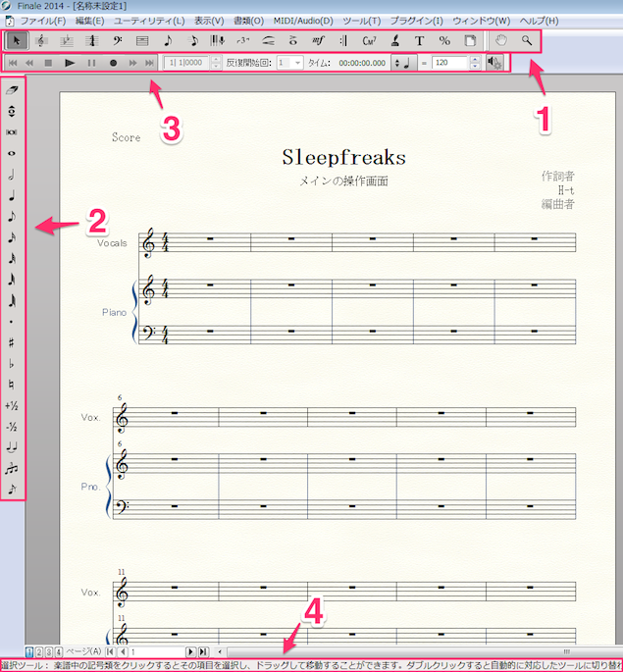Screen dimensions: 623x672
Task: Start playback with the play button
Action: (70, 63)
